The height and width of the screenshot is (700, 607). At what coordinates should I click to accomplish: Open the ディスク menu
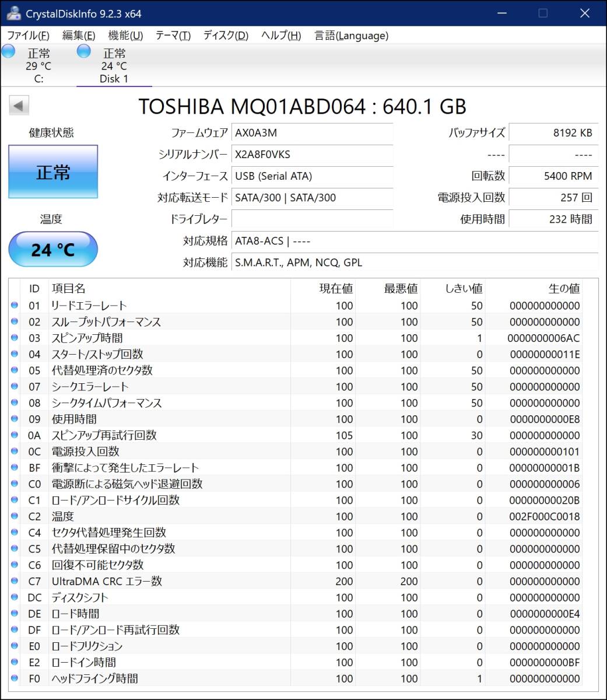point(224,36)
